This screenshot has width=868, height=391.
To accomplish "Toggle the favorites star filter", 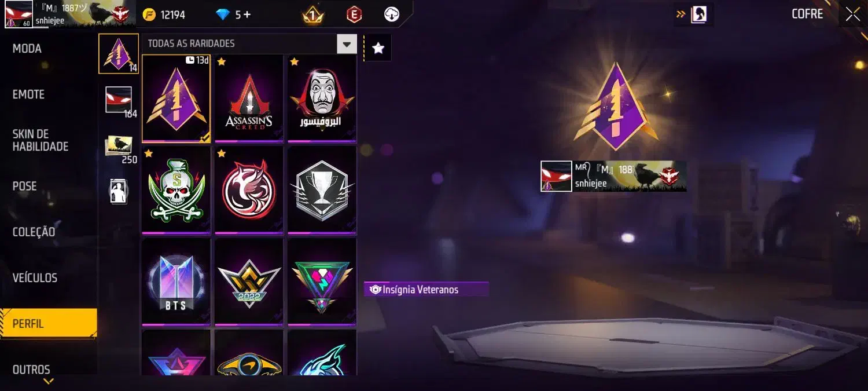I will point(378,48).
